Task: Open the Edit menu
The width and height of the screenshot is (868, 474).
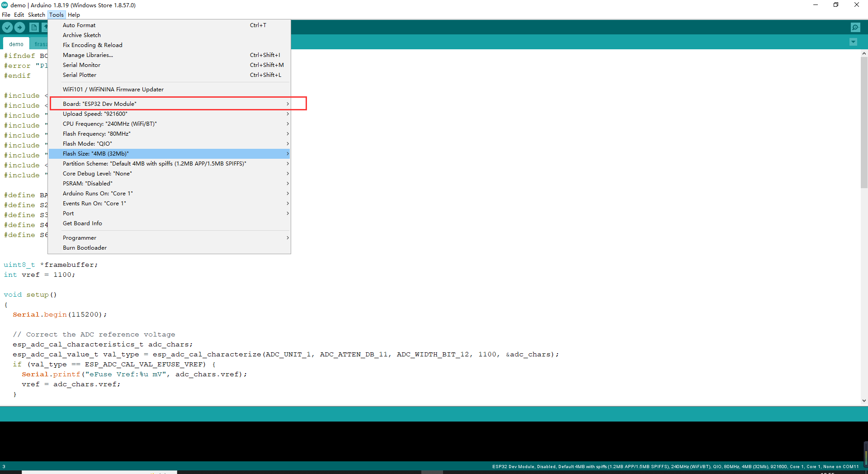Action: pos(19,15)
